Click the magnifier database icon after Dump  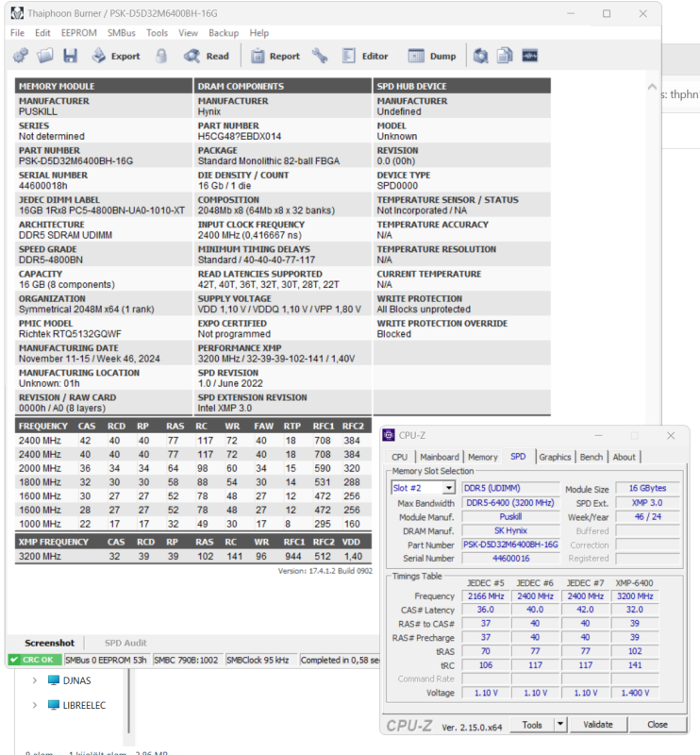pyautogui.click(x=480, y=56)
